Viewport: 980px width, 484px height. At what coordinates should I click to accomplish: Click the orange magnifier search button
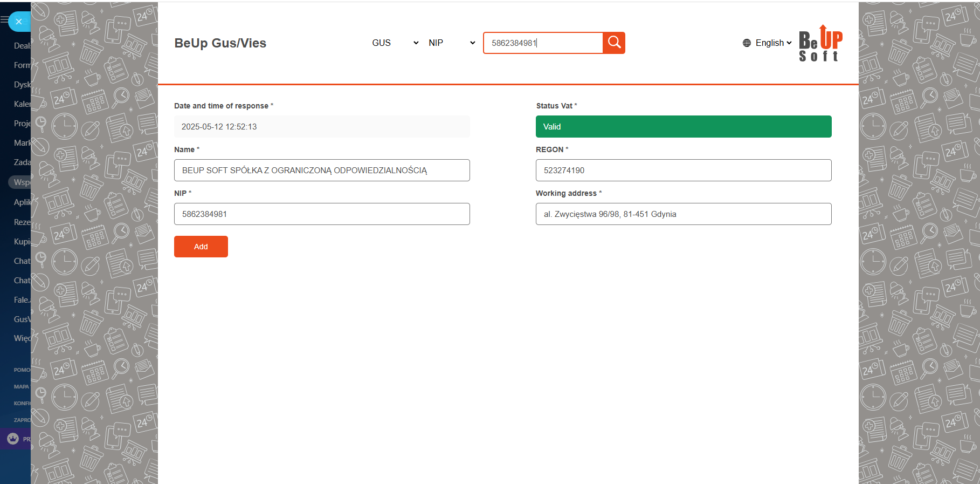[x=614, y=43]
